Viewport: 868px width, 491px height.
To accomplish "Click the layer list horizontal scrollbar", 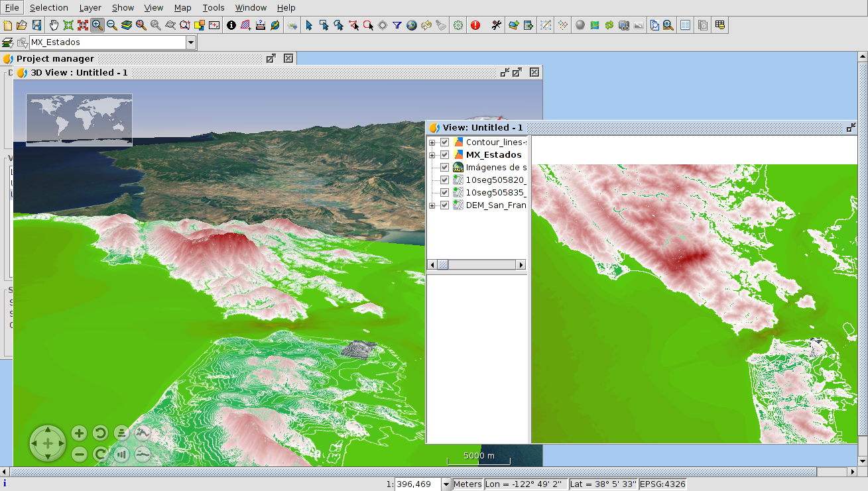I will coord(477,265).
